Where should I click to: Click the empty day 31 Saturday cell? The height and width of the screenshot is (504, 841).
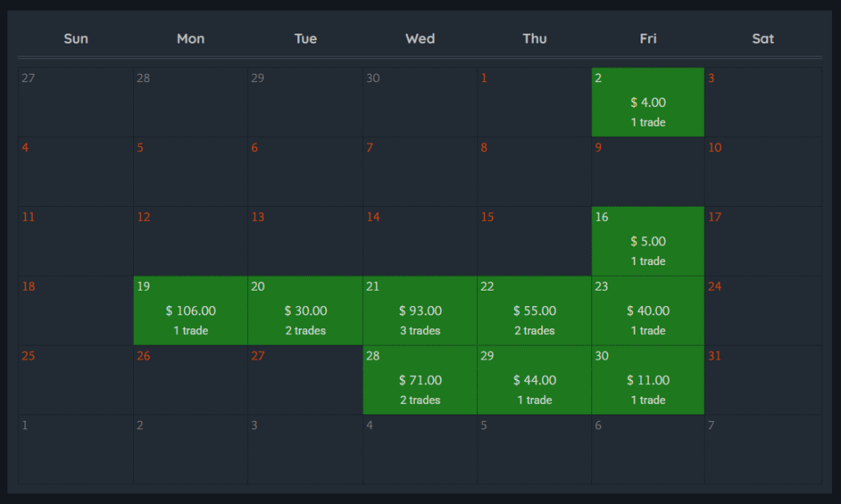(x=763, y=380)
